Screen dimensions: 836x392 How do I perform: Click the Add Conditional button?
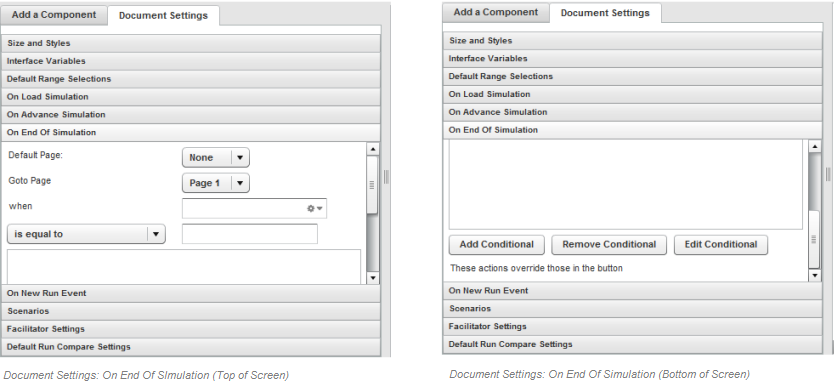click(x=496, y=245)
